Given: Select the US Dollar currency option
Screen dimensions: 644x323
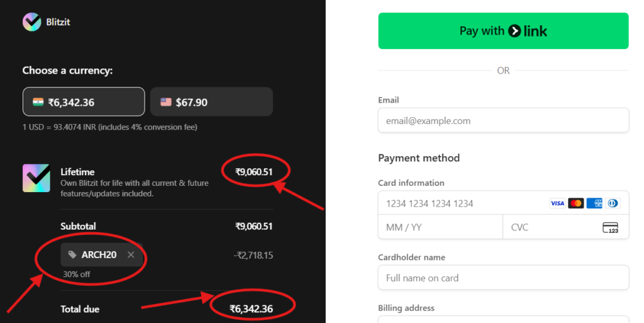Looking at the screenshot, I should (x=211, y=102).
